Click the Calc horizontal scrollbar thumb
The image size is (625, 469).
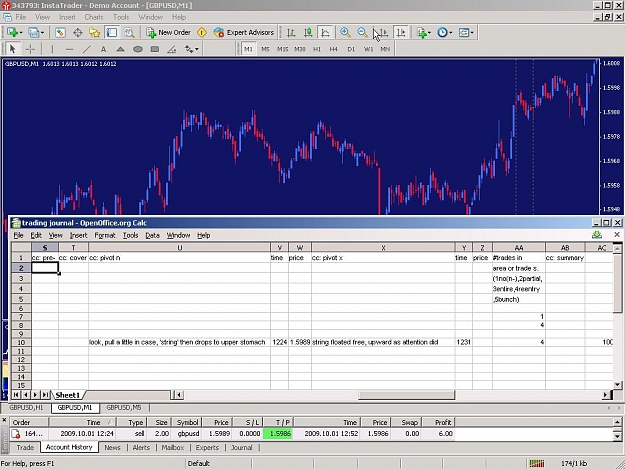point(406,395)
